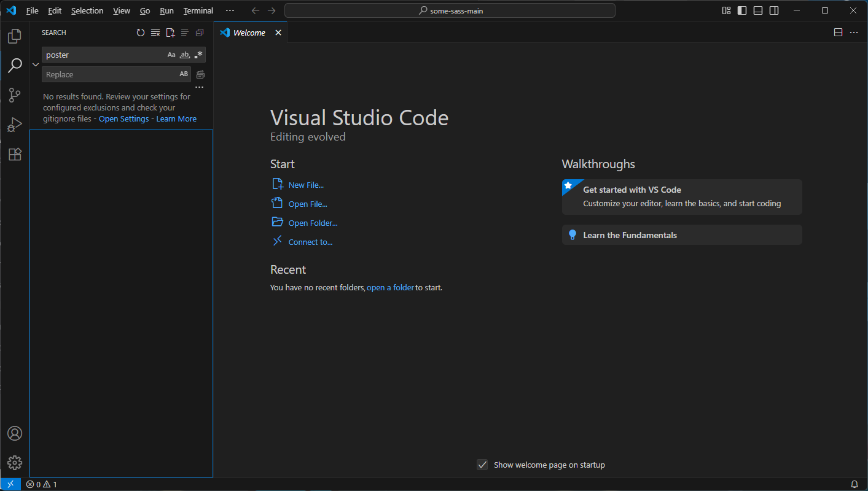Open the Manage gear icon

(x=15, y=463)
